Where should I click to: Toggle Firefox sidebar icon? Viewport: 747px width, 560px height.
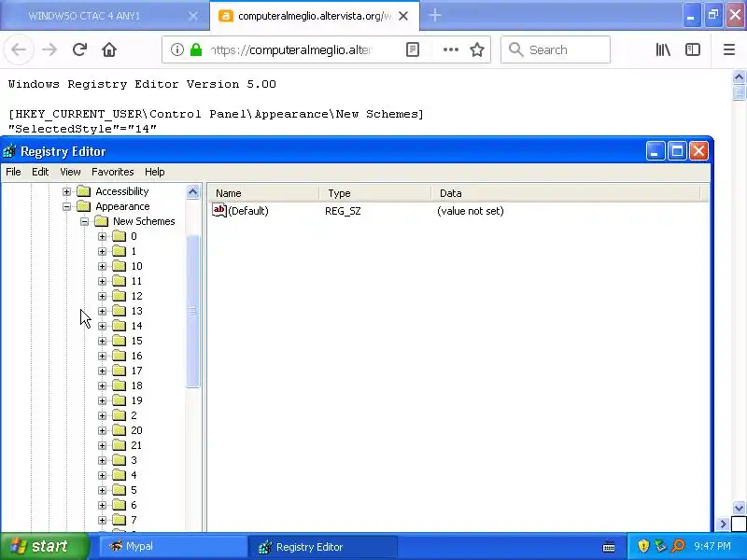click(x=693, y=49)
